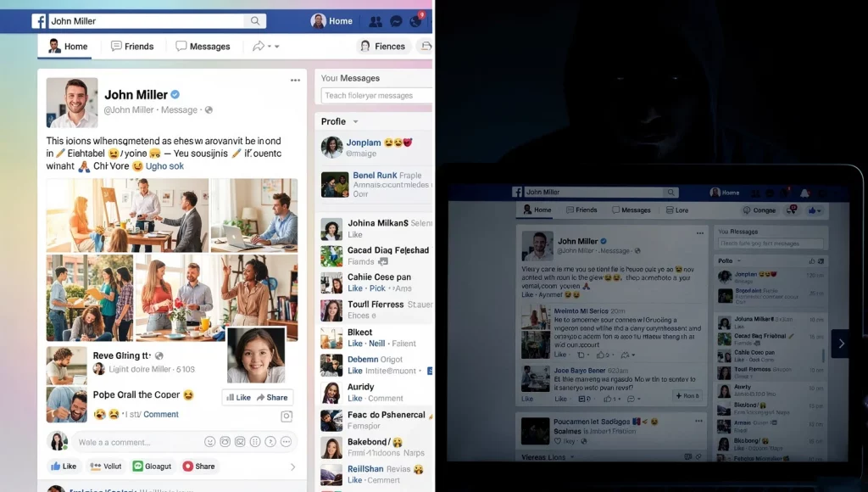Open the thumbs-up dropdown on the laptop toolbar

point(815,210)
